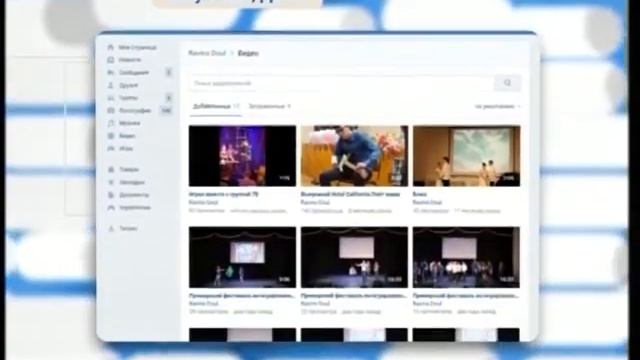Open the Группы groups icon
Image resolution: width=640 pixels, height=360 pixels.
tap(111, 98)
